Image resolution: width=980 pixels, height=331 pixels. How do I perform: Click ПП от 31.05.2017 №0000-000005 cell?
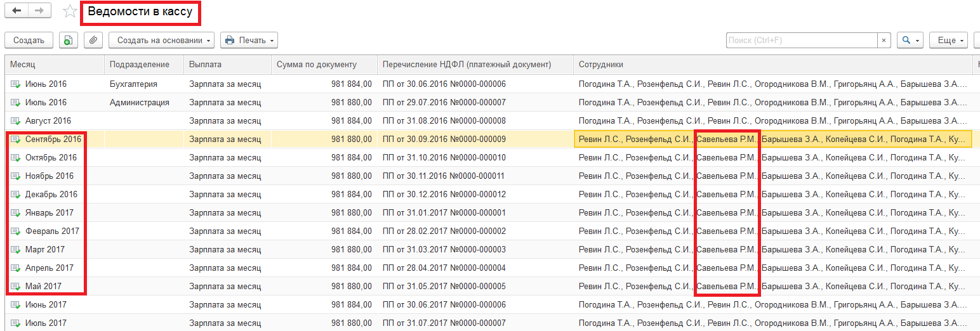475,286
